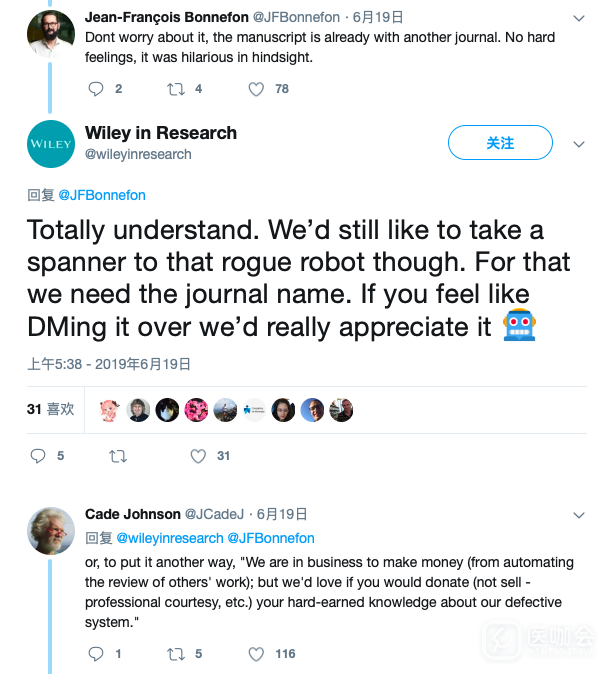
Task: Open first liker's avatar thumbnail
Action: coord(110,410)
